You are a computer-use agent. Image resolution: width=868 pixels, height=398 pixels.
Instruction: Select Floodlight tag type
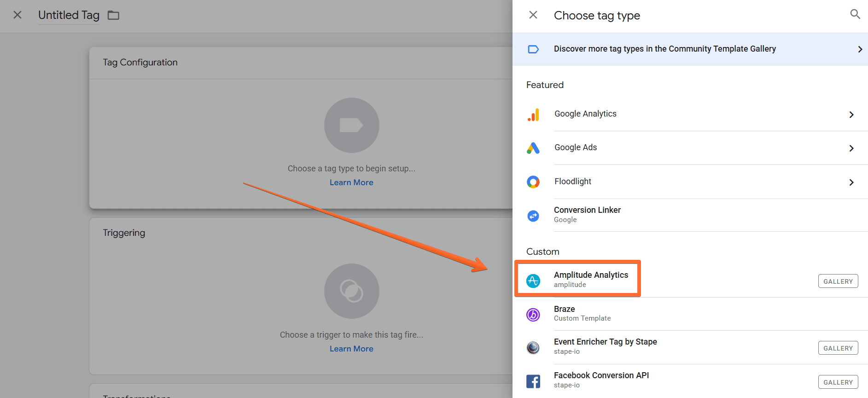(690, 182)
